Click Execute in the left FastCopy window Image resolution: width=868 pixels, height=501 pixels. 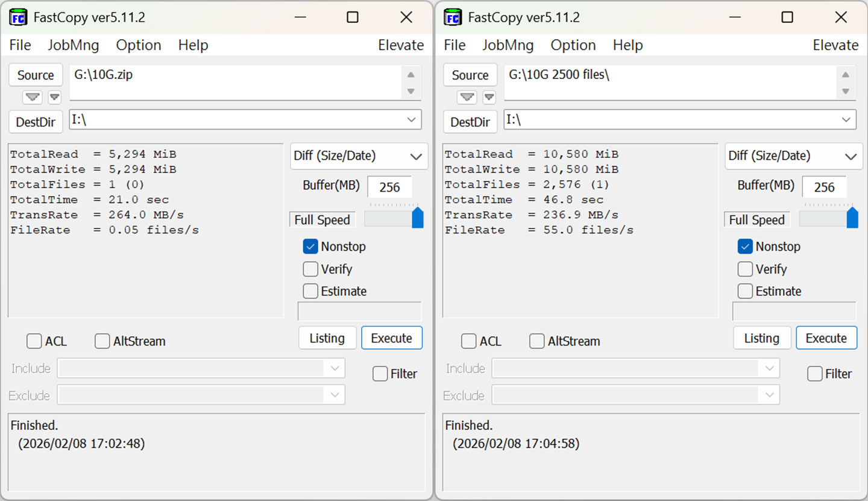point(392,338)
